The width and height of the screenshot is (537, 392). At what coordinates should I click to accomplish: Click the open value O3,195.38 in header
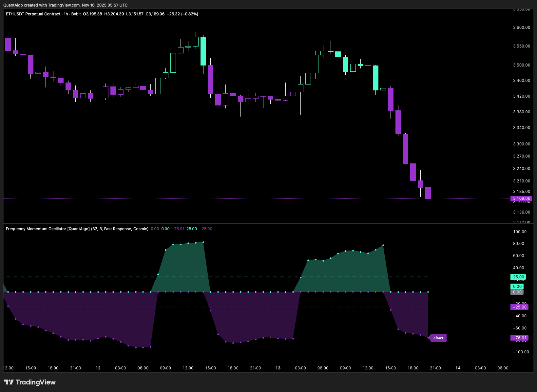tap(92, 14)
